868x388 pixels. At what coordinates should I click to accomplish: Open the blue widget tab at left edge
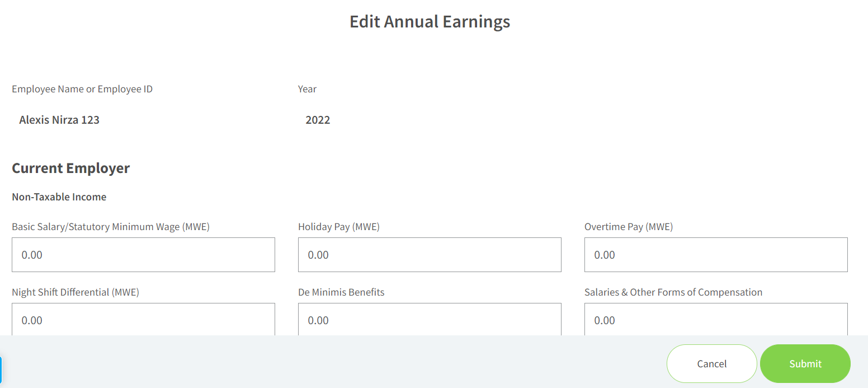click(x=1, y=370)
